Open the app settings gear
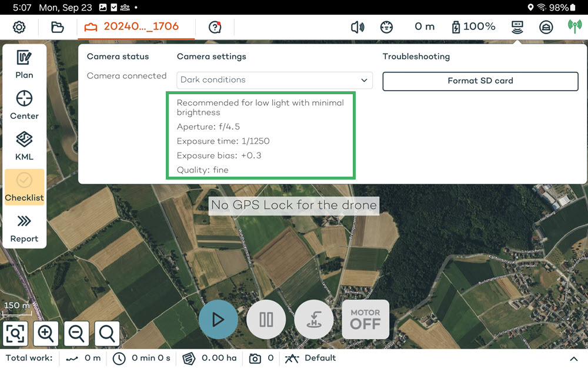The width and height of the screenshot is (588, 368). (19, 26)
